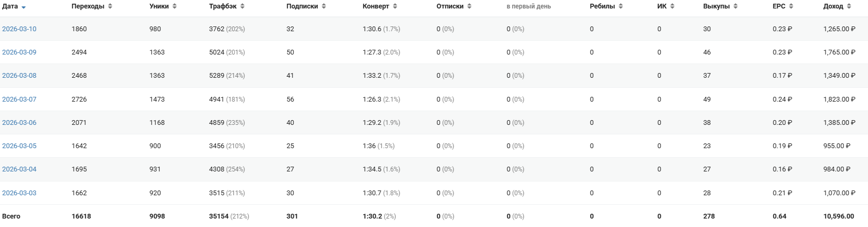Image resolution: width=868 pixels, height=227 pixels.
Task: Click Ребилы column sort icon
Action: coord(620,6)
